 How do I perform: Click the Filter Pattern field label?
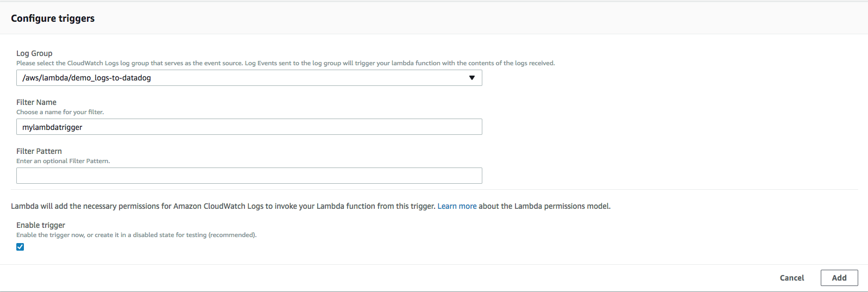(39, 151)
